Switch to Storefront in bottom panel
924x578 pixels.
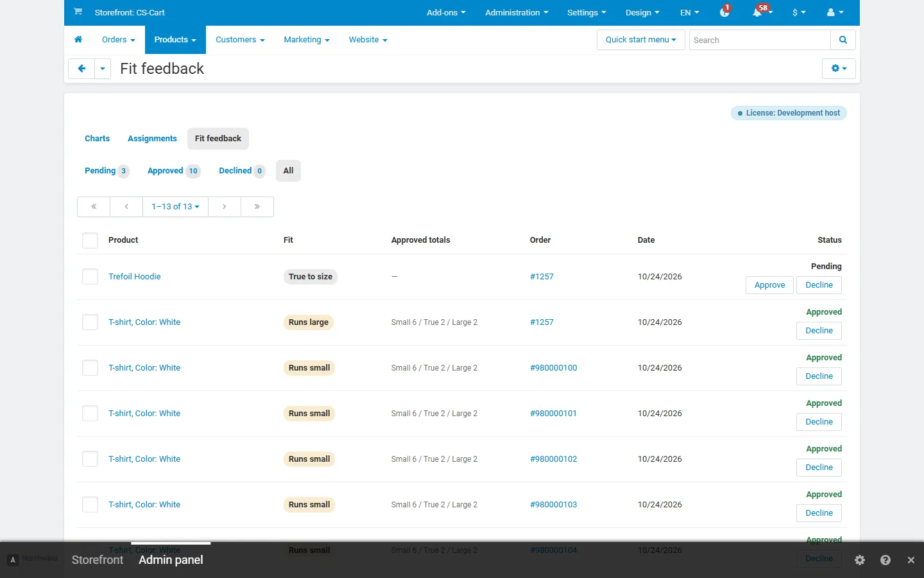pos(98,560)
